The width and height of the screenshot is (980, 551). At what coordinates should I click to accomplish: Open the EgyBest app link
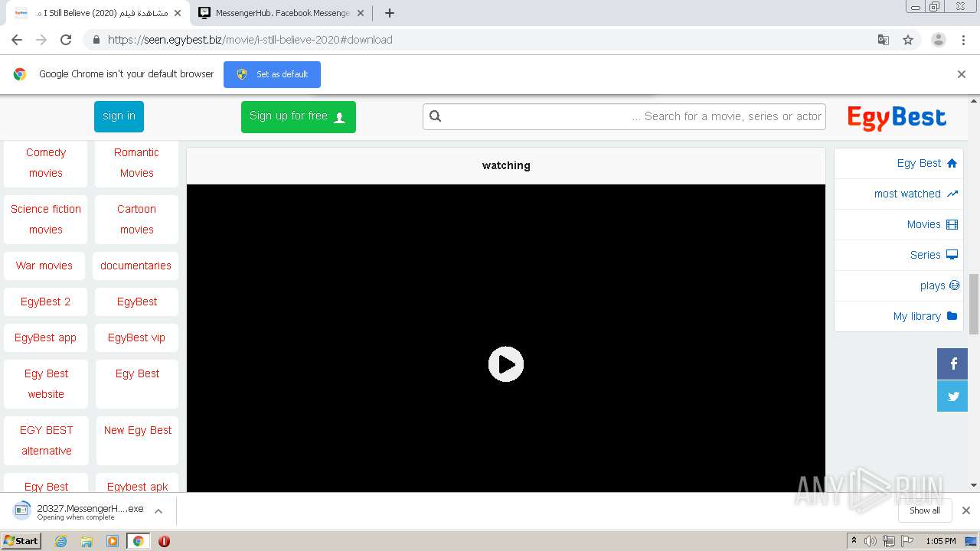point(45,337)
